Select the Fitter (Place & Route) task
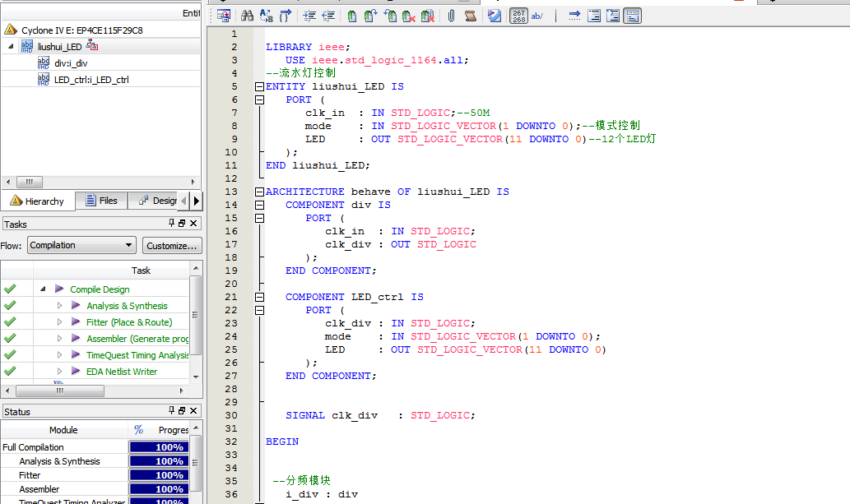Screen dimensions: 850x504 (128, 322)
